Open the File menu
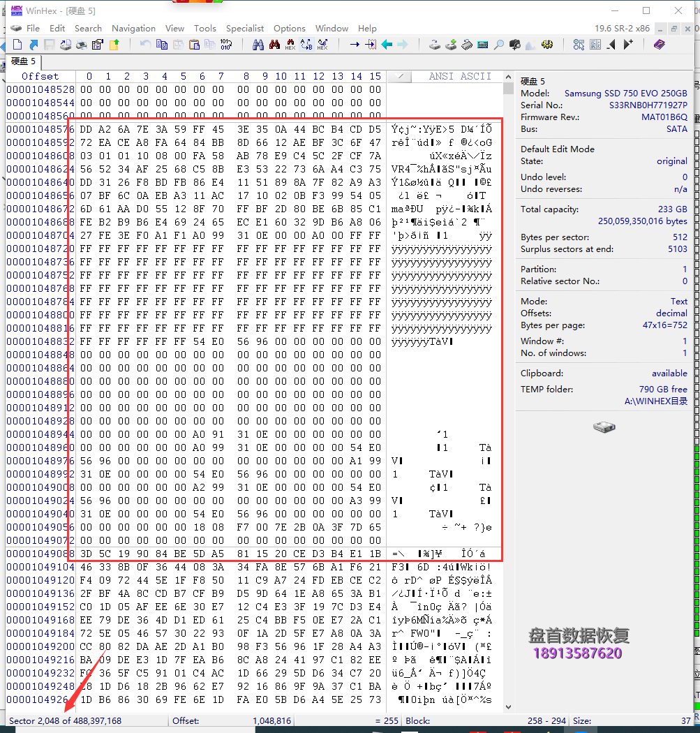The image size is (700, 733). [33, 29]
